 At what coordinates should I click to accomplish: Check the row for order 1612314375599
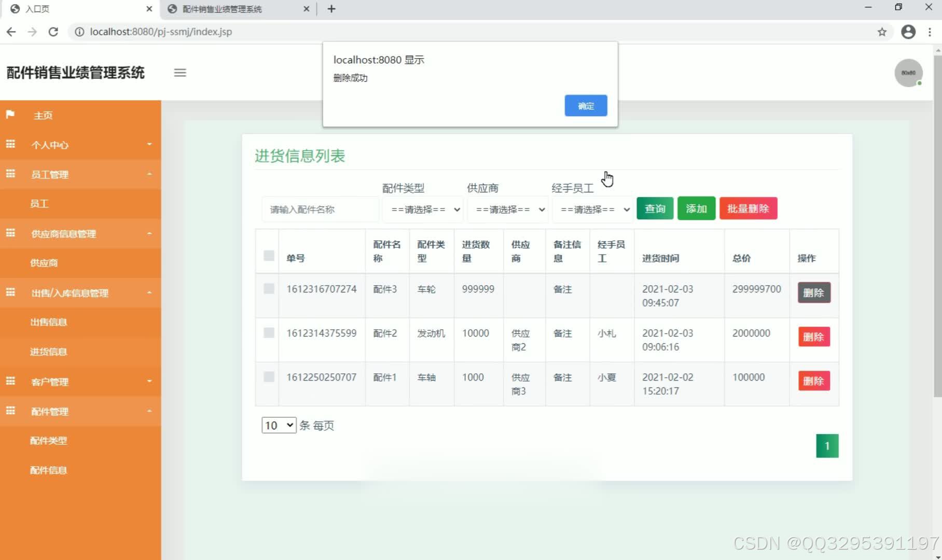(x=269, y=332)
